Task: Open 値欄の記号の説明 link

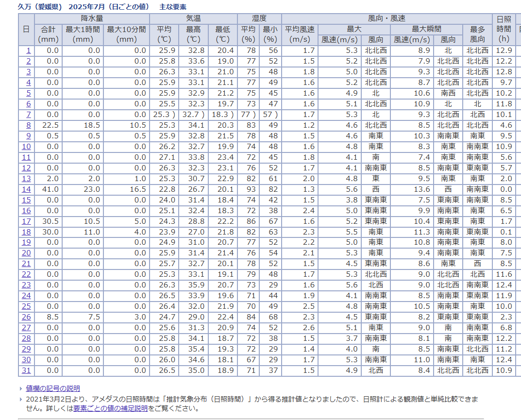Action: (53, 388)
